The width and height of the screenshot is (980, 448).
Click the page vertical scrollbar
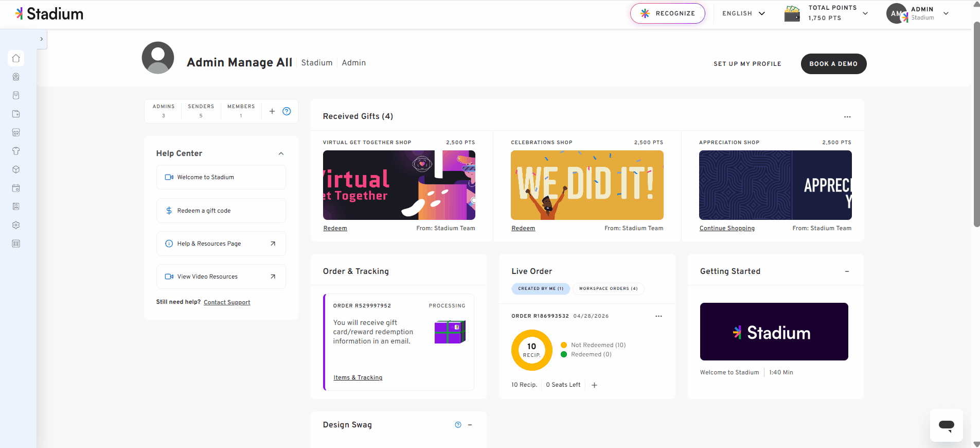976,125
